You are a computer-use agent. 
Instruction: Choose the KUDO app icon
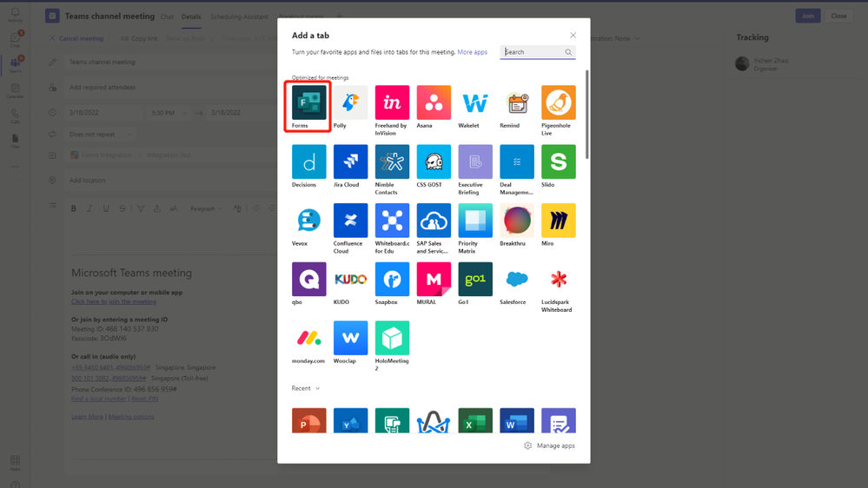coord(350,280)
